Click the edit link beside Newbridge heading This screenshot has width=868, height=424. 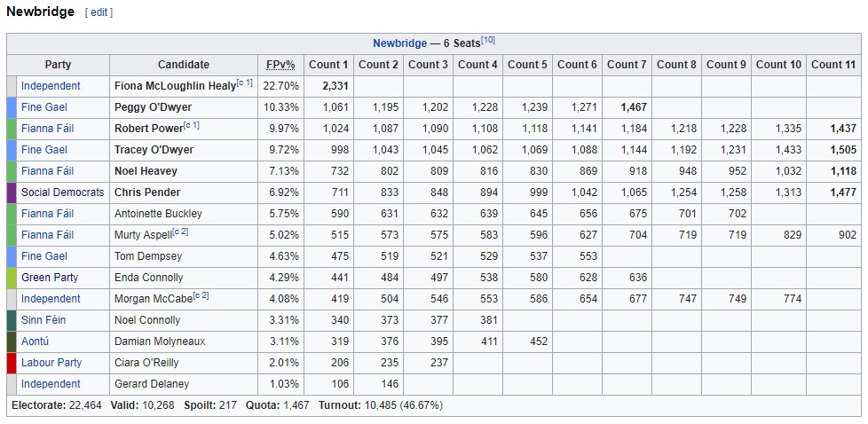coord(99,12)
